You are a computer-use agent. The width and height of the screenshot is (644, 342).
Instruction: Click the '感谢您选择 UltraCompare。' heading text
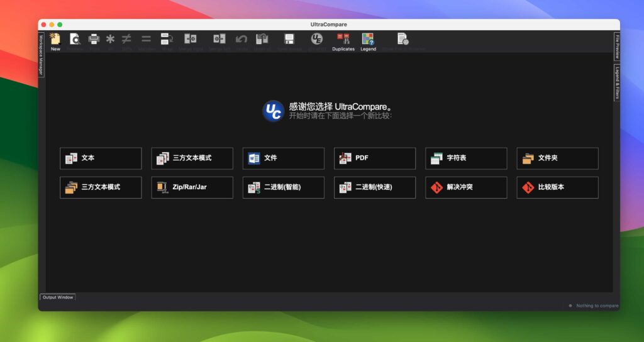[340, 107]
